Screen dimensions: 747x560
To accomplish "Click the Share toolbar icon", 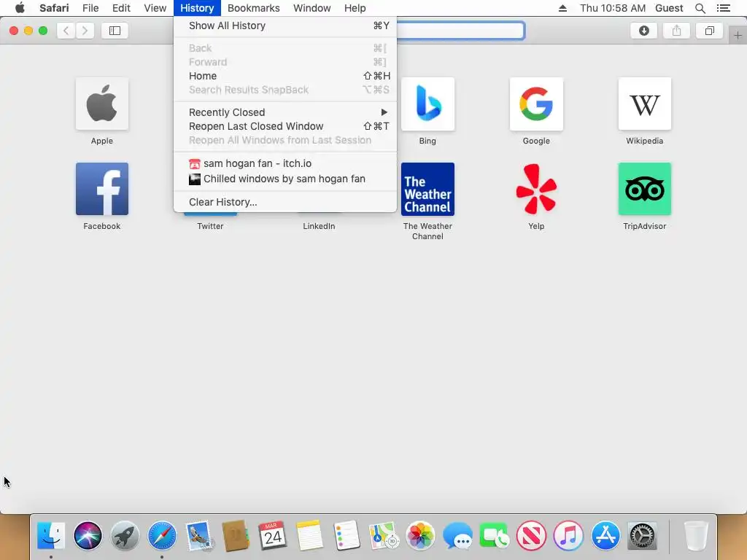I will click(x=676, y=31).
